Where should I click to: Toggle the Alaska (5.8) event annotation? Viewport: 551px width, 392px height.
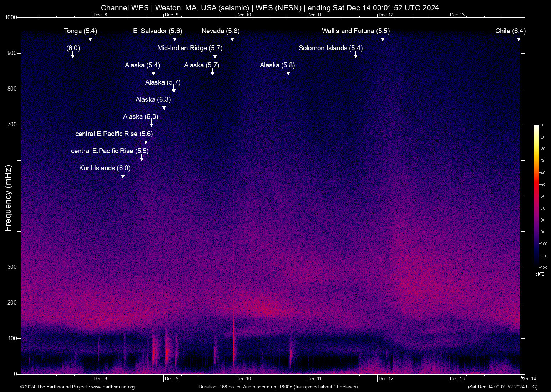point(277,65)
